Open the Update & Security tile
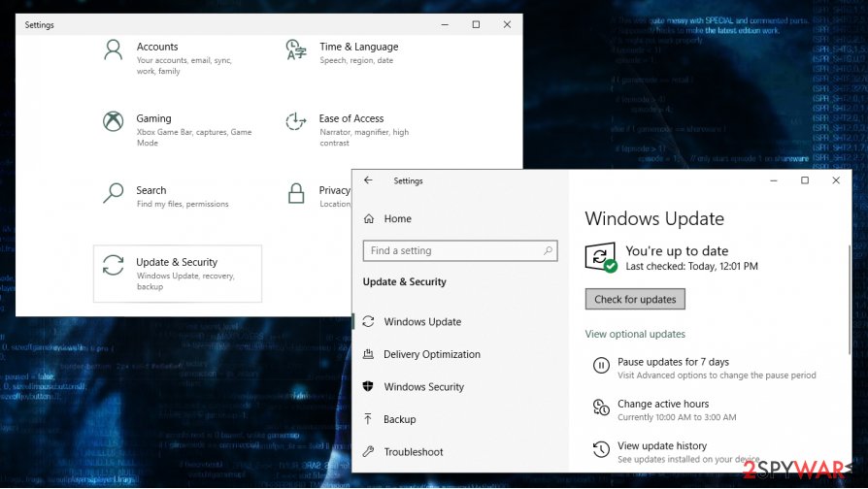Viewport: 868px width, 489px height. (x=177, y=274)
